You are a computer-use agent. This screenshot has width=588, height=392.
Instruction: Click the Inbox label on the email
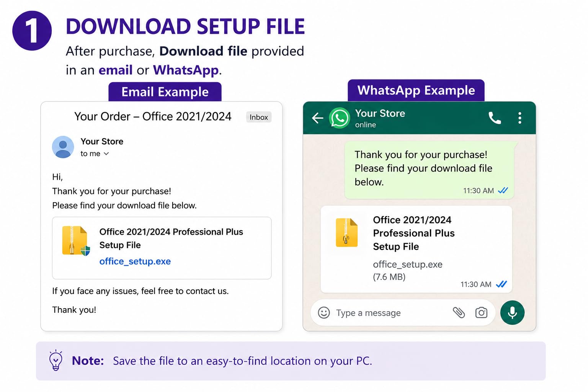coord(259,117)
